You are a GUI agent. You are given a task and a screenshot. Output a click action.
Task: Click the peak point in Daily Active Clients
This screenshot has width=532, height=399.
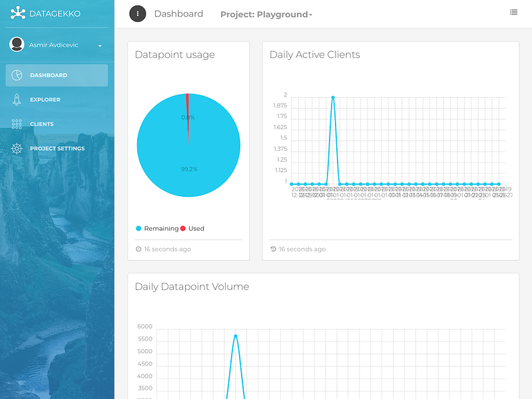[x=333, y=98]
